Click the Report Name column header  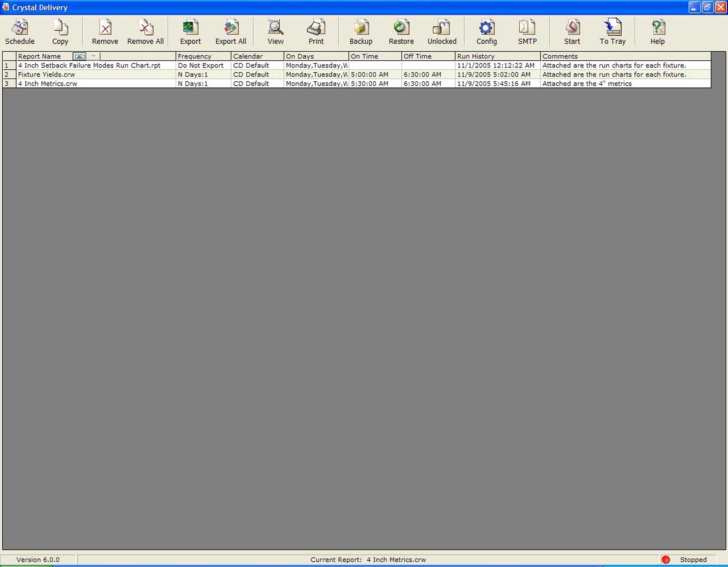pos(96,56)
